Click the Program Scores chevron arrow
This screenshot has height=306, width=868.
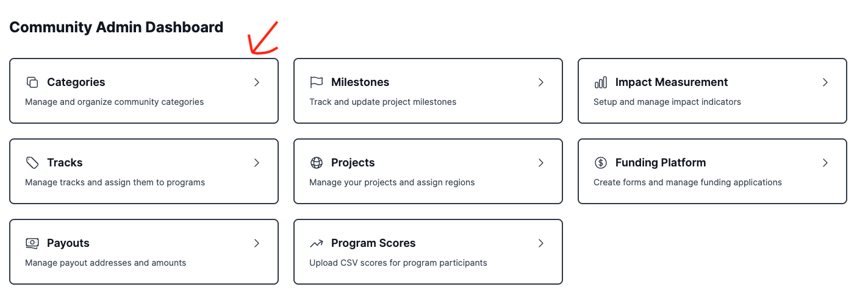541,243
